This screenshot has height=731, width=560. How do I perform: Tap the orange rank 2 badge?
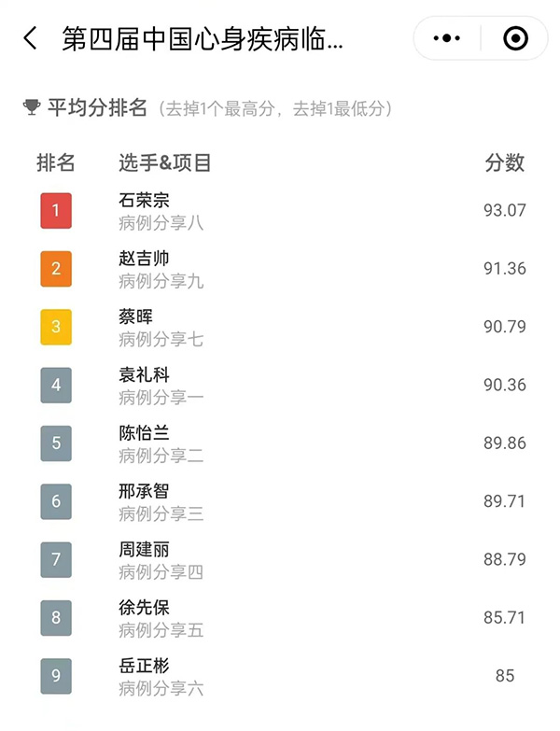point(56,269)
